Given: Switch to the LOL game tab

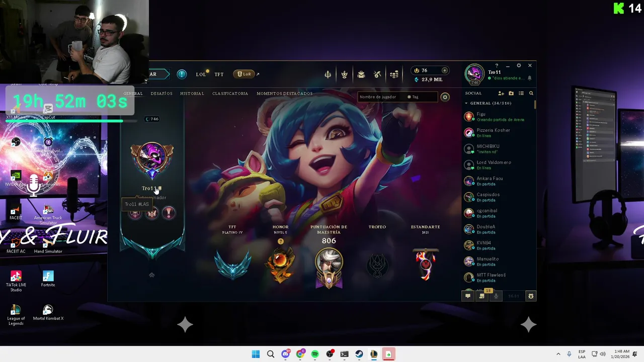Looking at the screenshot, I should [x=201, y=74].
